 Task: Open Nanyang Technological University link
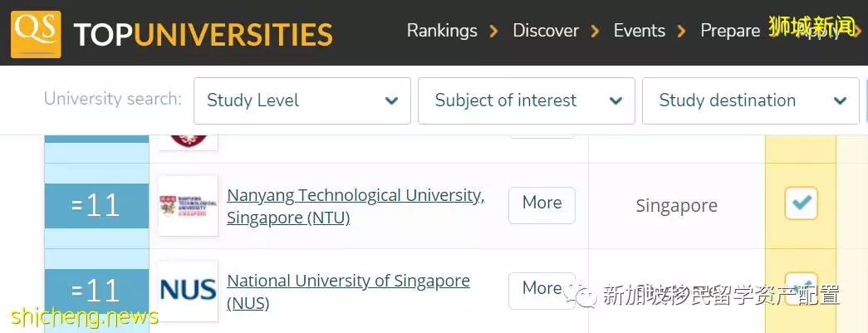[356, 206]
